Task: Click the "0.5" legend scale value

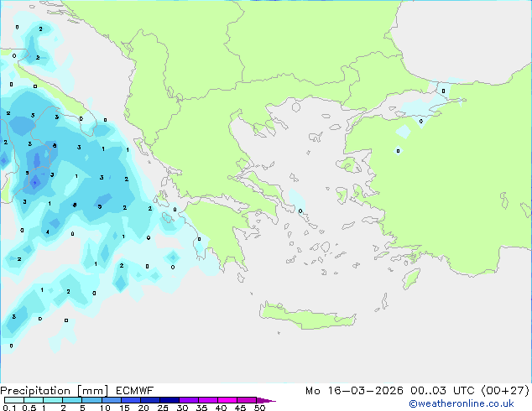Action: [x=29, y=408]
